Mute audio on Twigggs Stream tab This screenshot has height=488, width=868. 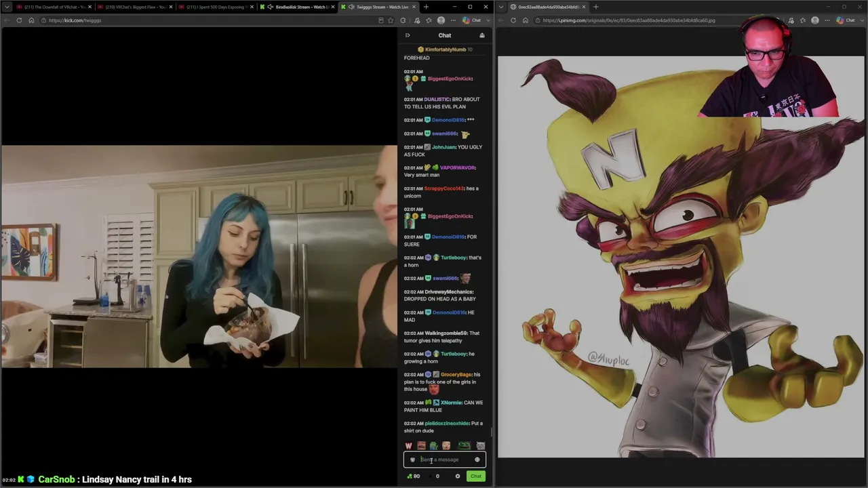click(x=351, y=7)
